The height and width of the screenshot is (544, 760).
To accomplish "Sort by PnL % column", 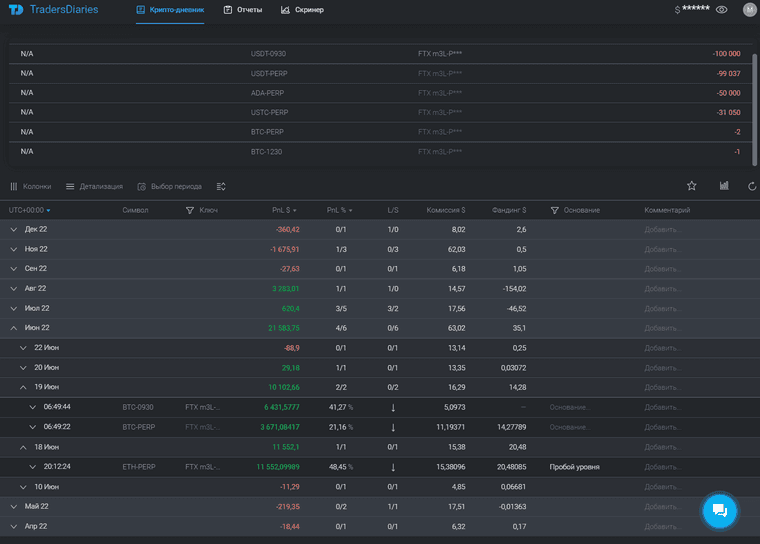I will (x=339, y=210).
